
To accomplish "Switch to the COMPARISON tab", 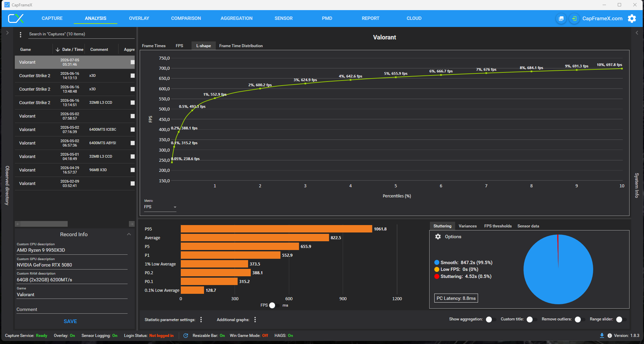I will coord(186,19).
